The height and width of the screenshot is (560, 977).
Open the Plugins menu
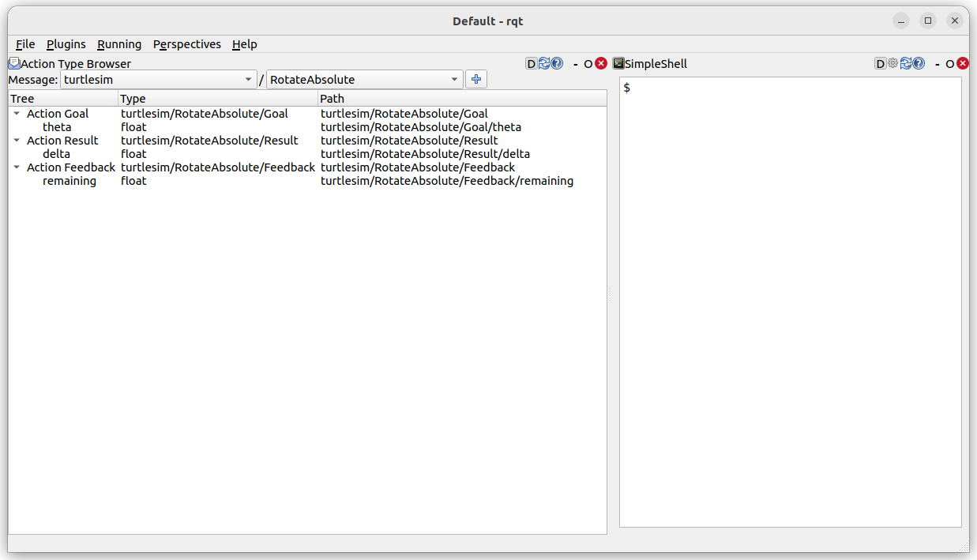(x=66, y=44)
